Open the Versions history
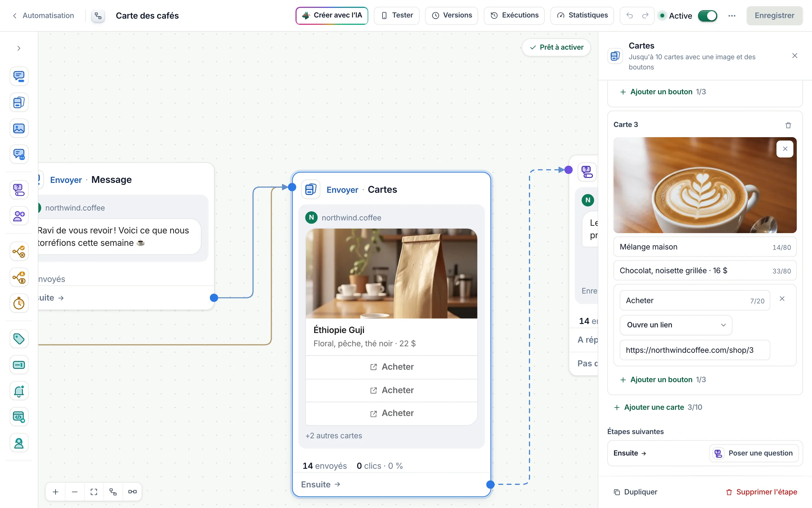Viewport: 812px width, 508px height. (x=452, y=16)
